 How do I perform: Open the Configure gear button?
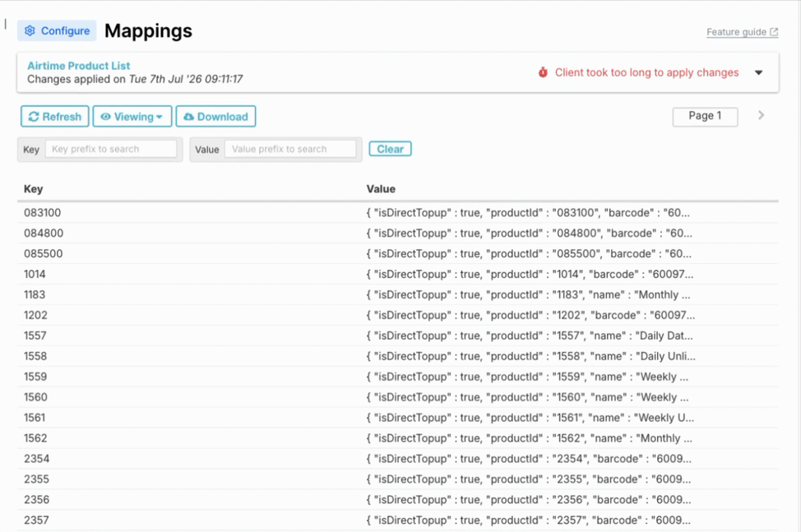pos(57,30)
